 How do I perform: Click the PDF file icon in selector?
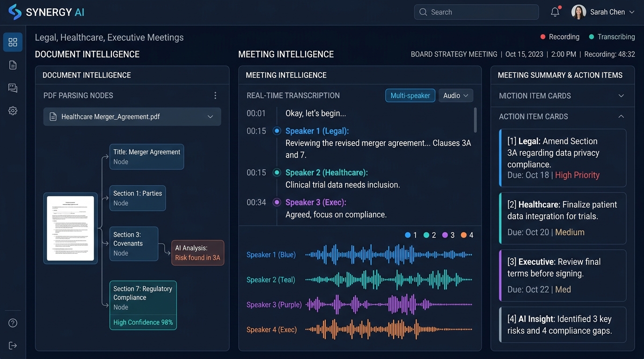pyautogui.click(x=53, y=117)
